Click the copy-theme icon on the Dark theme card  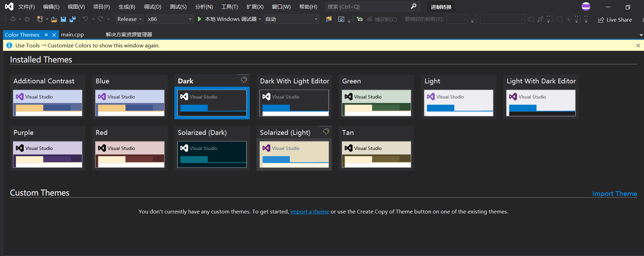click(244, 80)
